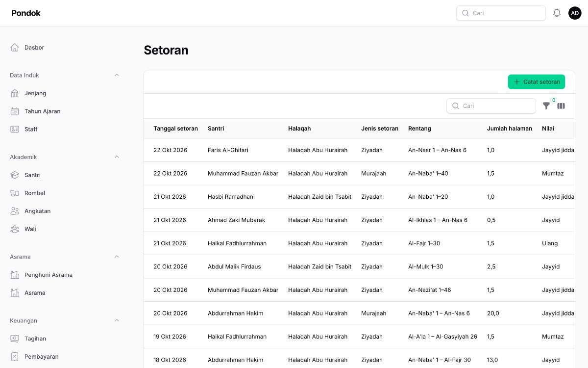The image size is (588, 368).
Task: Collapse the Keuangan section
Action: pos(117,320)
